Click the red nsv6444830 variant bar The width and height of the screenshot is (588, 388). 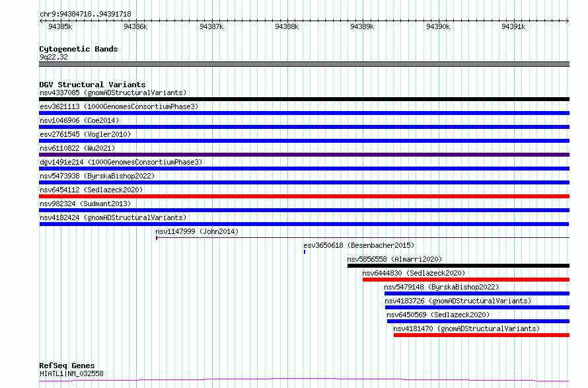point(466,280)
